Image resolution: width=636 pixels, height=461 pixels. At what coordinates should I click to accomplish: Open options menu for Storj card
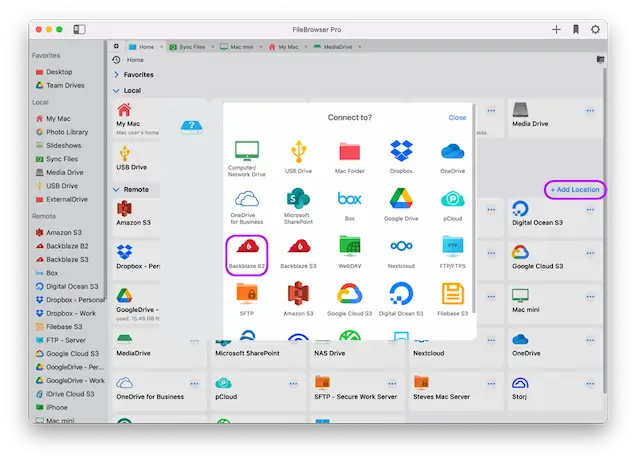coord(590,384)
